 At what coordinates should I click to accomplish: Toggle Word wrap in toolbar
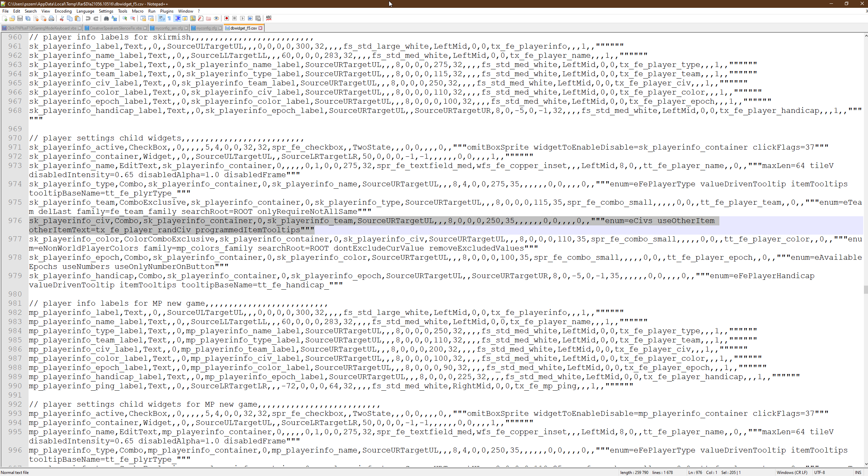click(x=162, y=18)
